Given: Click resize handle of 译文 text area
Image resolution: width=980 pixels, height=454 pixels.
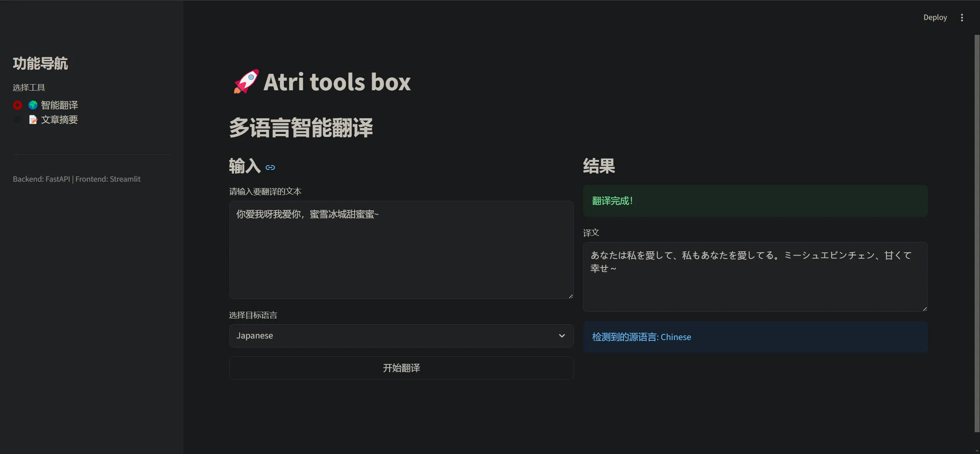Looking at the screenshot, I should (924, 308).
